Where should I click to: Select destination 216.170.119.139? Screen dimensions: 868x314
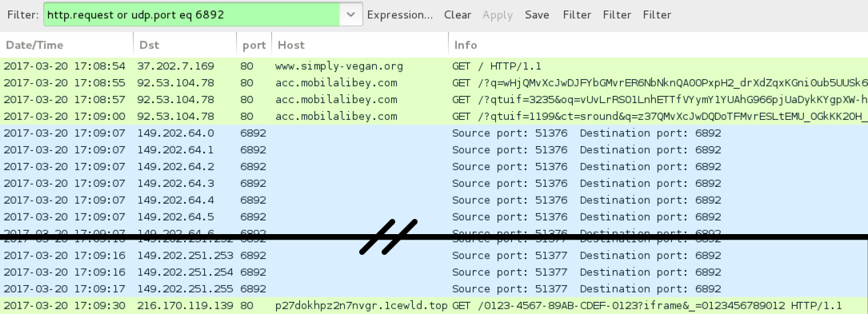point(185,306)
